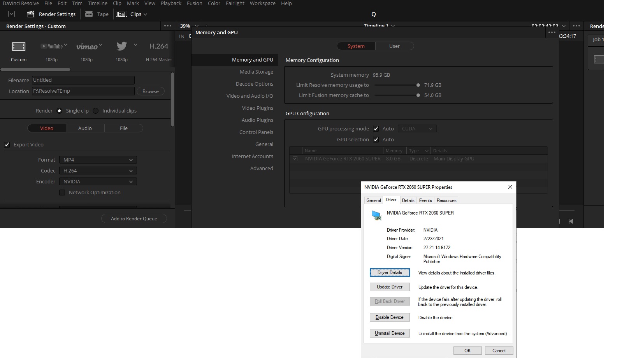Choose the Vimeo 1080p preset icon

tap(87, 47)
